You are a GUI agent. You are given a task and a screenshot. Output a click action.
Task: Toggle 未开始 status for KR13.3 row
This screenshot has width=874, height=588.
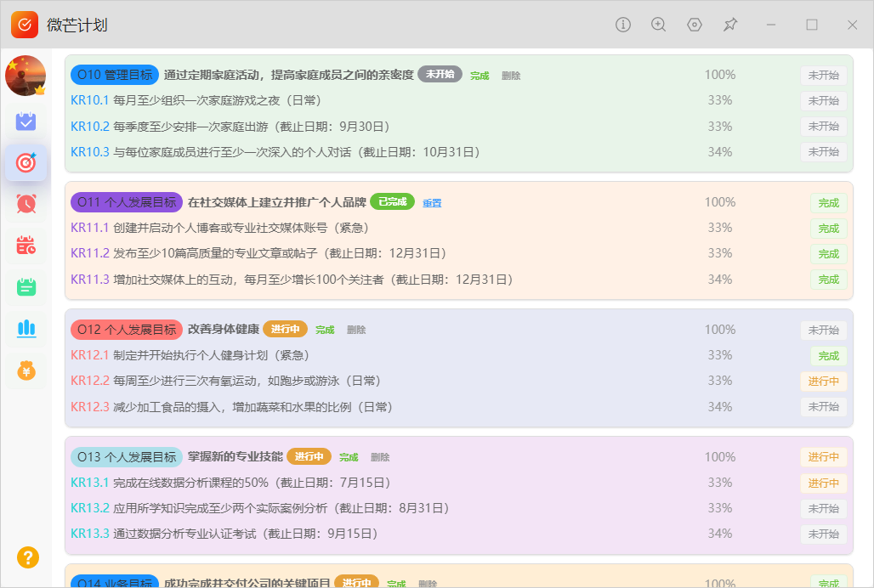coord(823,534)
